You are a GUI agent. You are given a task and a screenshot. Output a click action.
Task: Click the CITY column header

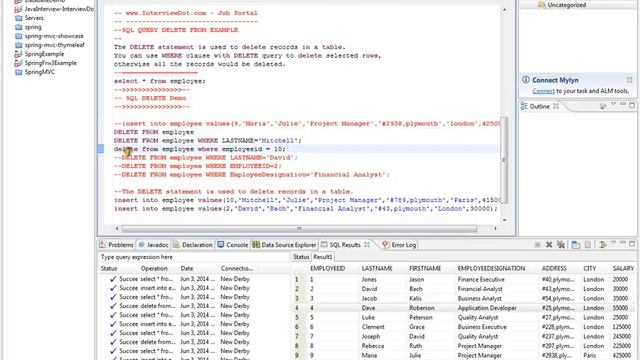click(x=590, y=268)
